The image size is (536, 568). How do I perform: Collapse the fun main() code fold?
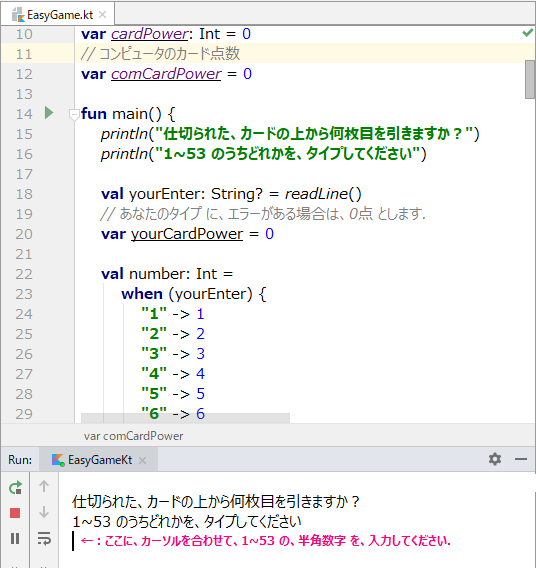[x=74, y=115]
